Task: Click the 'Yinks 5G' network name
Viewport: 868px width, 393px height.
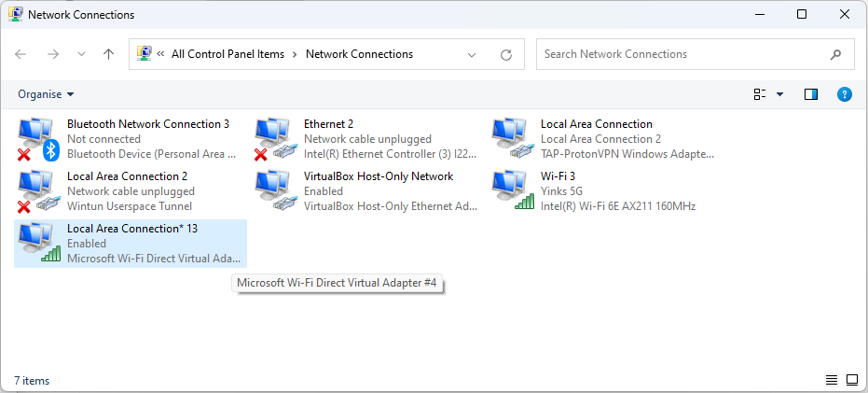Action: pos(561,191)
